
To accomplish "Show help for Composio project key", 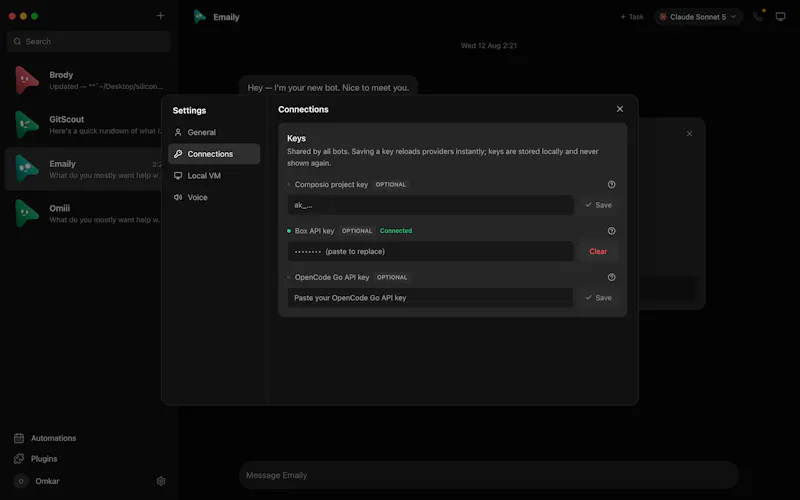I will (611, 185).
